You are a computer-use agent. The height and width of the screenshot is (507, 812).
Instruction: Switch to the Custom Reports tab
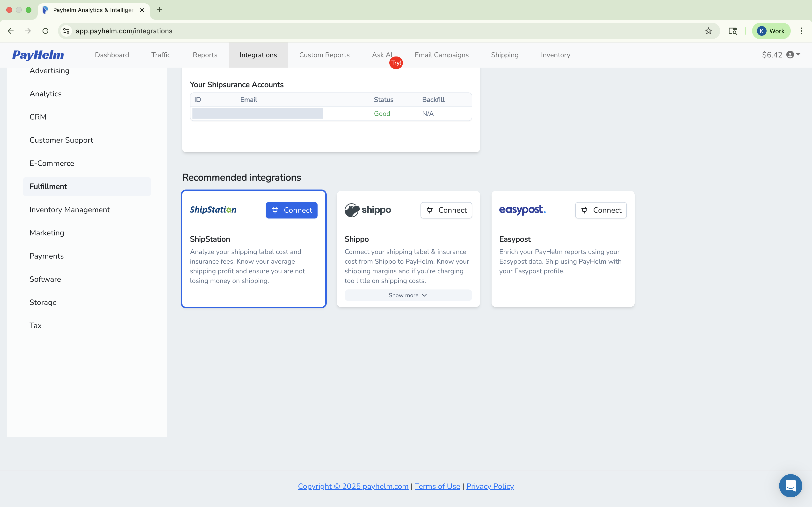point(324,55)
